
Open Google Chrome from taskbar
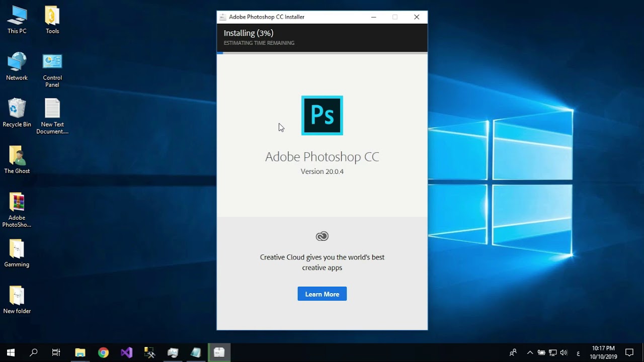pyautogui.click(x=103, y=352)
